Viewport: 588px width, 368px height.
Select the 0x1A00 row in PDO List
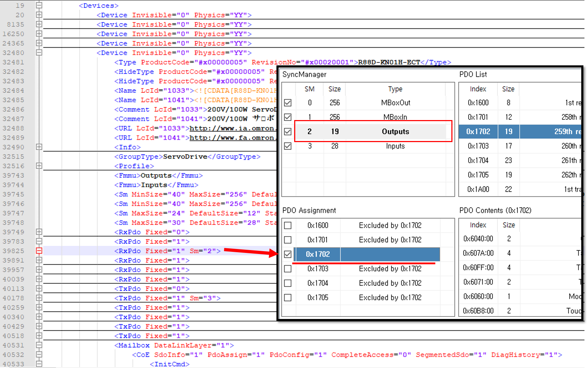(x=478, y=189)
